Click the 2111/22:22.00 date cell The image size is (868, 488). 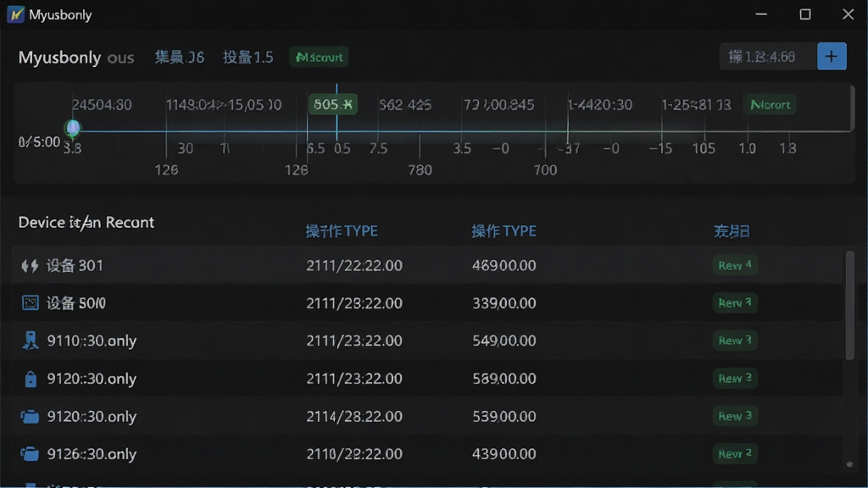coord(354,265)
